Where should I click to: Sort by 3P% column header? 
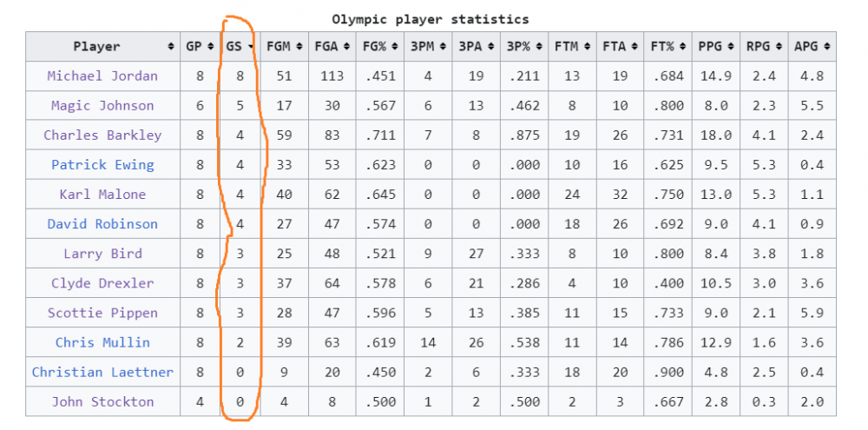click(523, 47)
